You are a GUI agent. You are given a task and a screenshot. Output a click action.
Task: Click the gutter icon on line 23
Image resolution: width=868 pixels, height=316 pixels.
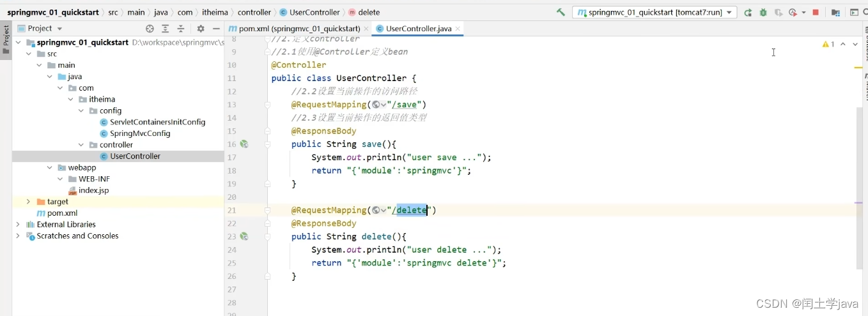coord(244,236)
